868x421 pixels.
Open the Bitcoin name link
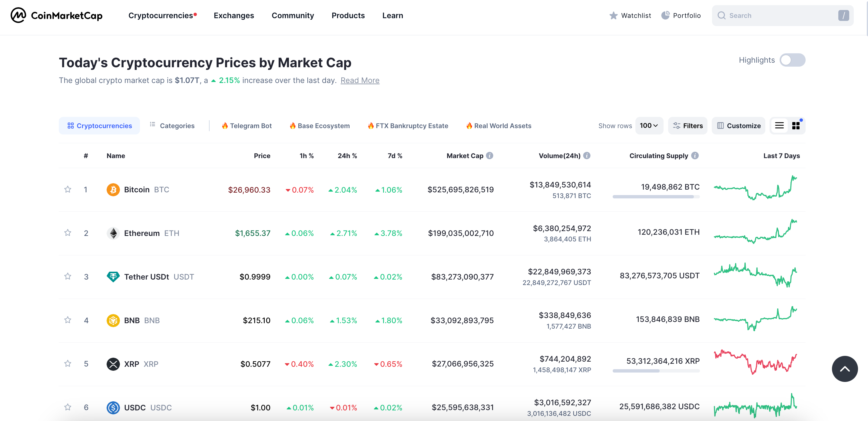137,189
